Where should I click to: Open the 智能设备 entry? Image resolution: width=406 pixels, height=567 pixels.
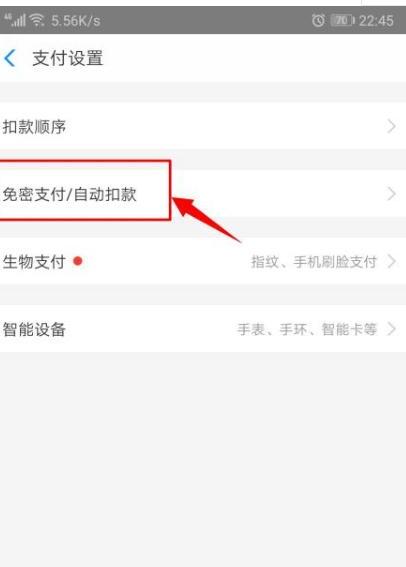(x=203, y=329)
